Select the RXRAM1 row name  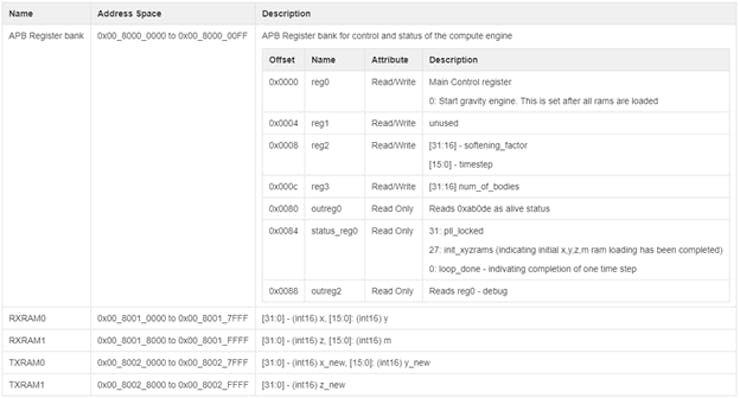pos(27,340)
